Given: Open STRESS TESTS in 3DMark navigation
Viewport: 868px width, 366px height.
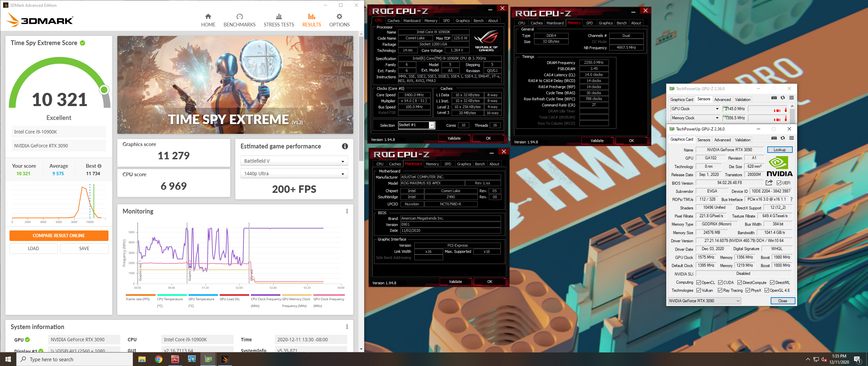Looking at the screenshot, I should [x=279, y=20].
